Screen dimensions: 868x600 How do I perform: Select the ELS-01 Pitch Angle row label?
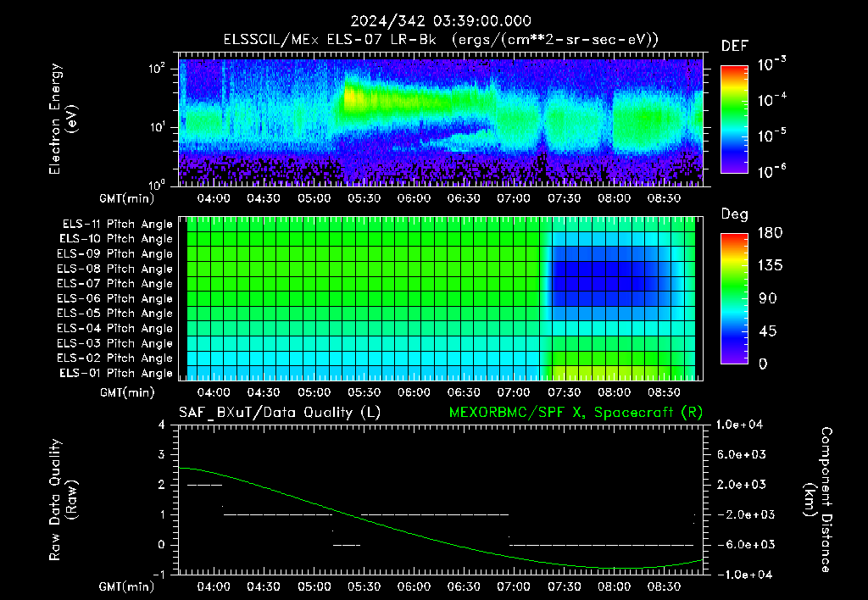coord(116,373)
